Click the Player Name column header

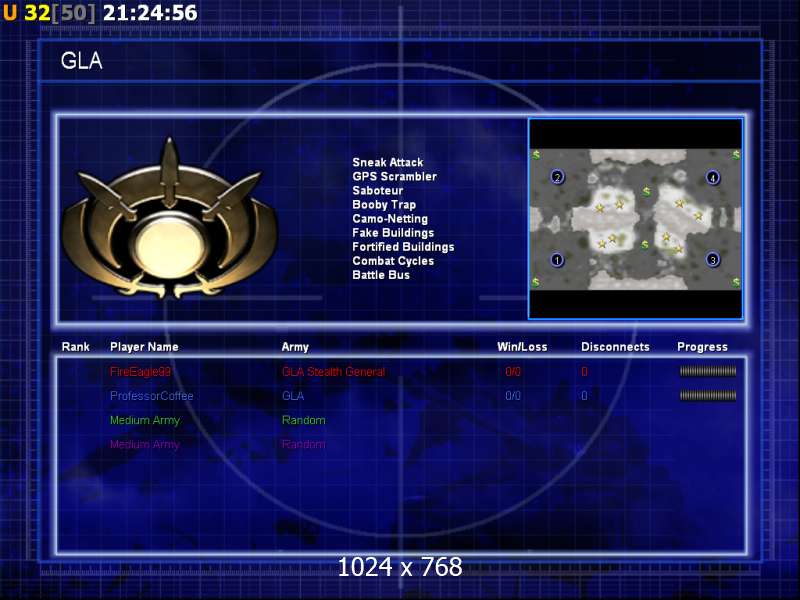tap(144, 347)
